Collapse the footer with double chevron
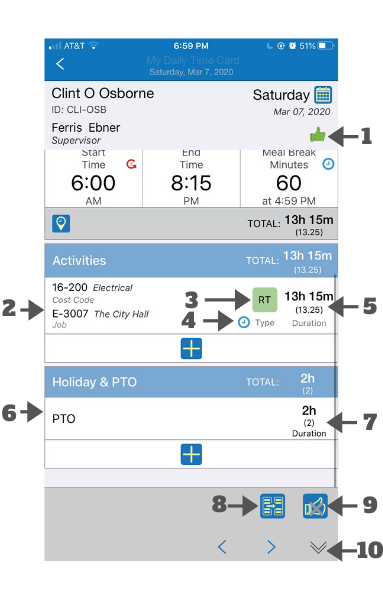Screen dimensions: 383x600 [318, 547]
